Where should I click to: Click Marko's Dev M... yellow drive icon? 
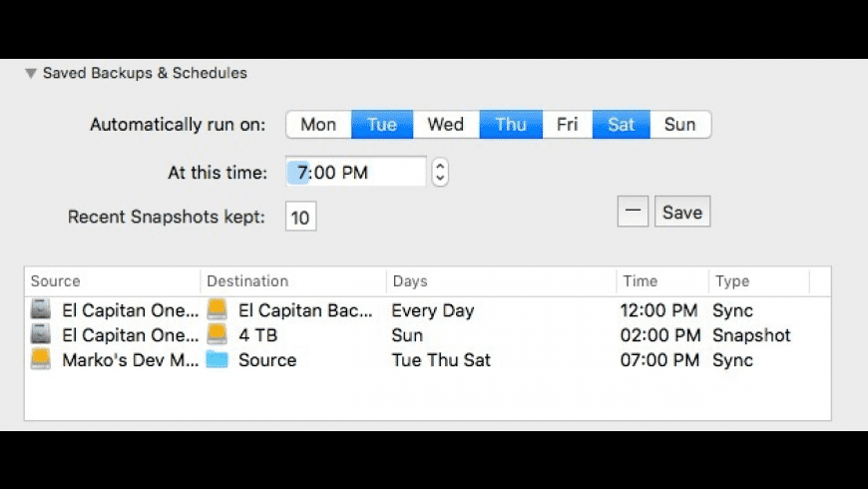click(41, 359)
